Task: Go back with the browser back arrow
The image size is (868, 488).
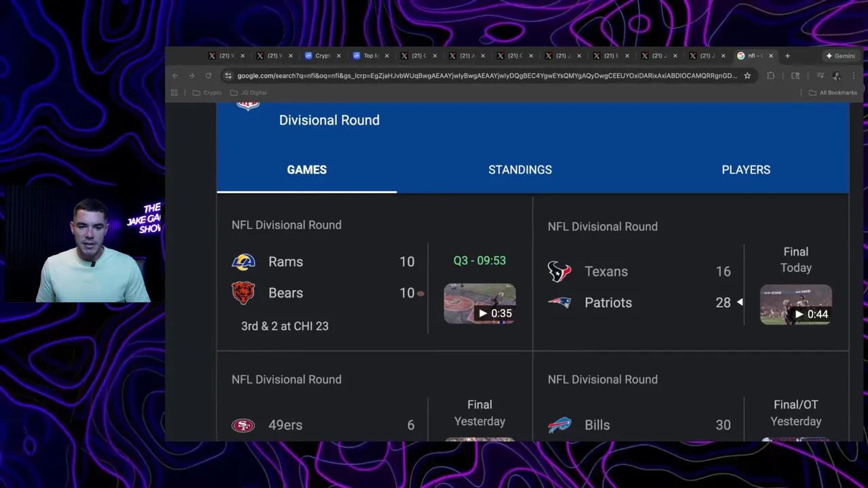Action: [175, 76]
